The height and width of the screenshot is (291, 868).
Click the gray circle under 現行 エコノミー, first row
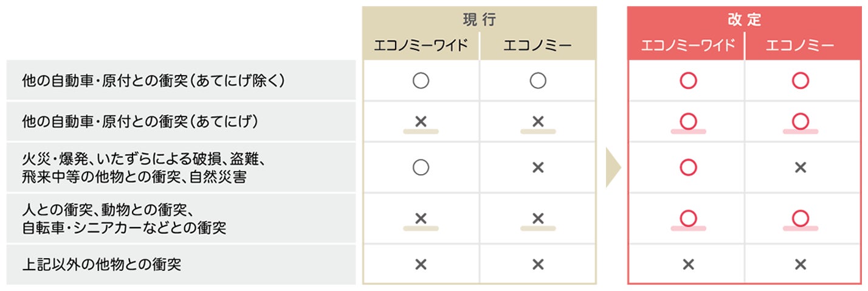pos(537,80)
